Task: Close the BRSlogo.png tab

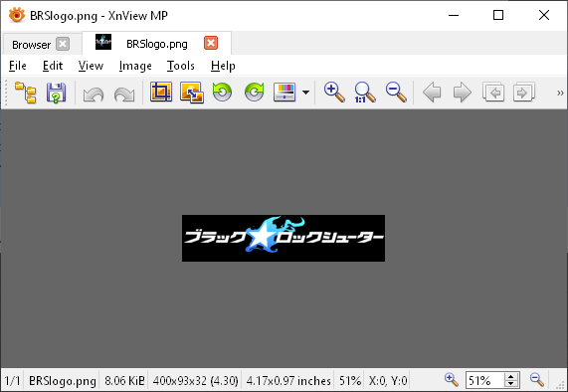Action: (x=211, y=43)
